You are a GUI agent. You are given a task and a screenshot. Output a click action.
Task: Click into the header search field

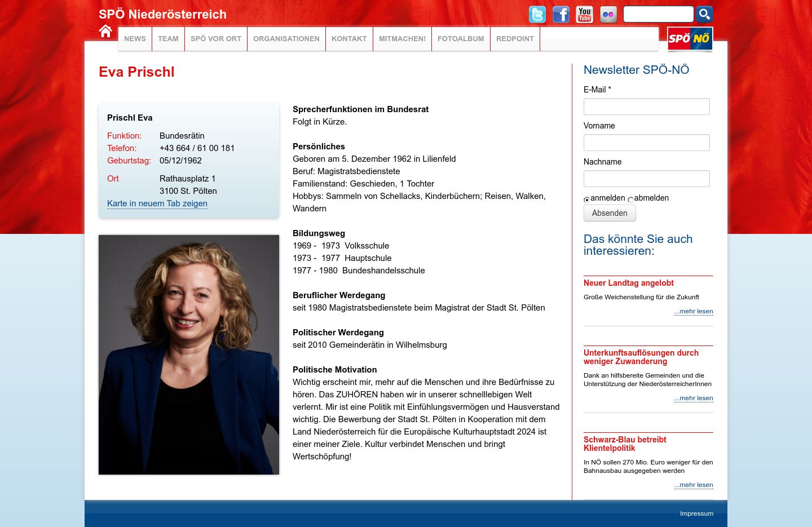coord(658,14)
